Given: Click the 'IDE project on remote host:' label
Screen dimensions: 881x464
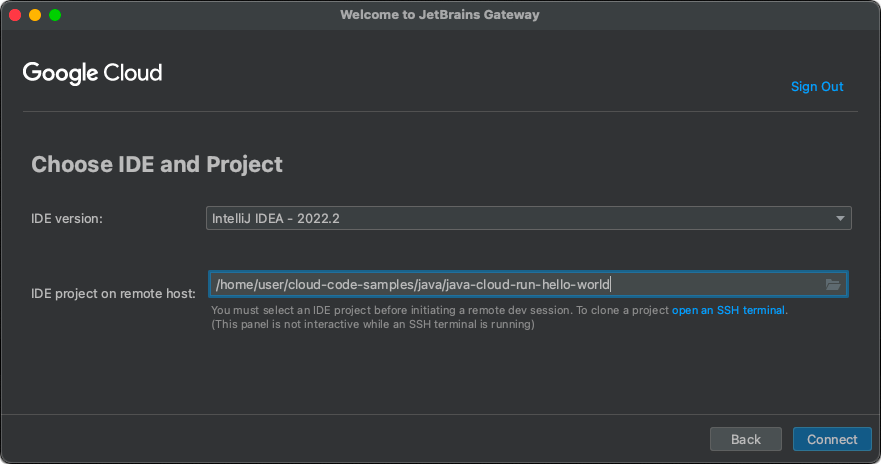Looking at the screenshot, I should tap(113, 293).
